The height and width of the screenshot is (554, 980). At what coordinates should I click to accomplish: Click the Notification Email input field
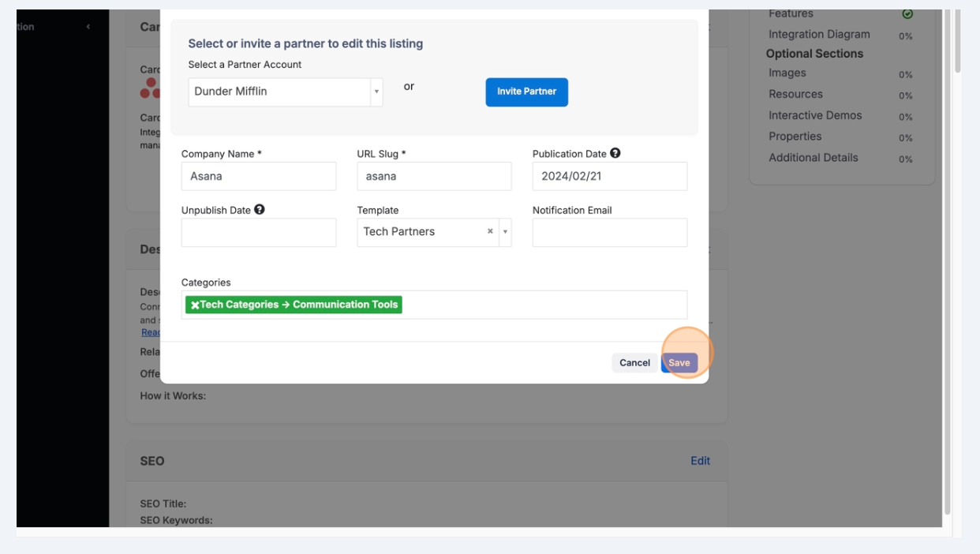pyautogui.click(x=610, y=233)
